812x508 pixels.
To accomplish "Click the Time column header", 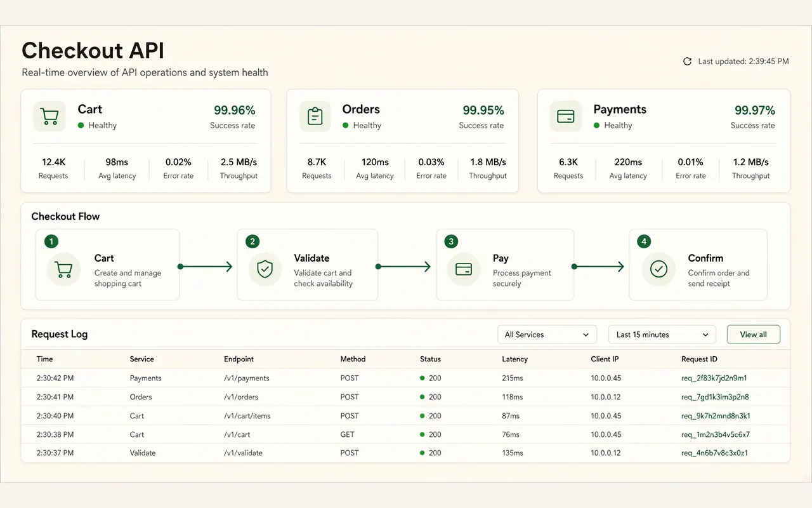I will click(x=44, y=359).
